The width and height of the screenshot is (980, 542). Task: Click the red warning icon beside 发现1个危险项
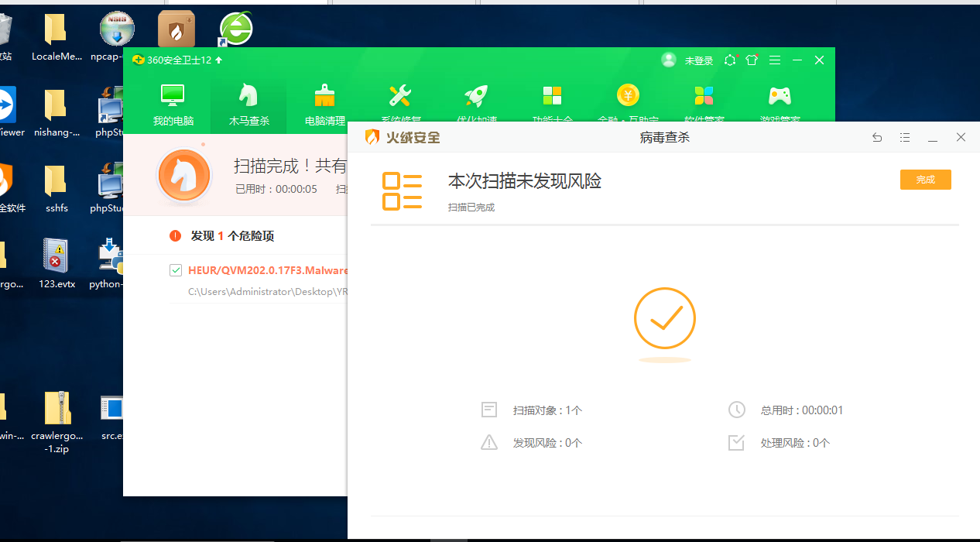tap(176, 235)
